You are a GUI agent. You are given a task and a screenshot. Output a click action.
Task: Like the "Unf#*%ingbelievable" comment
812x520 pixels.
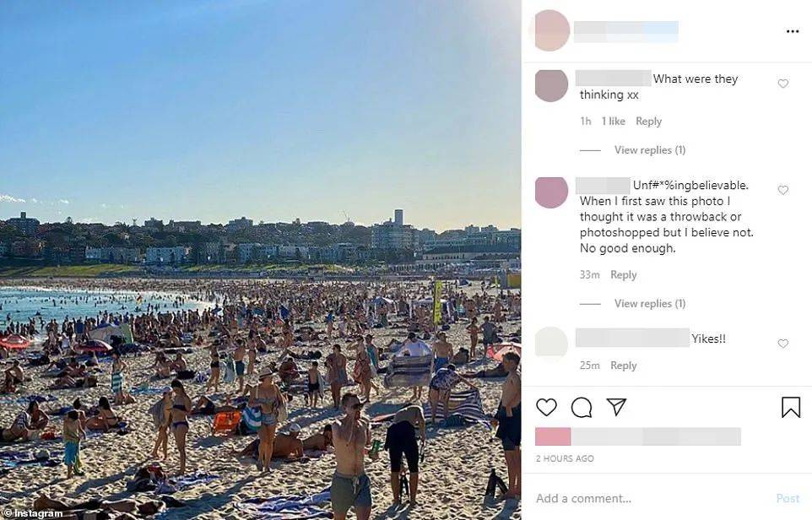[x=783, y=190]
